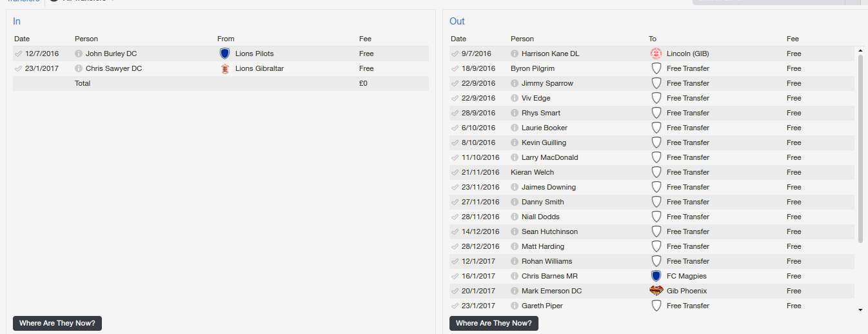Sort In table by From column

226,39
